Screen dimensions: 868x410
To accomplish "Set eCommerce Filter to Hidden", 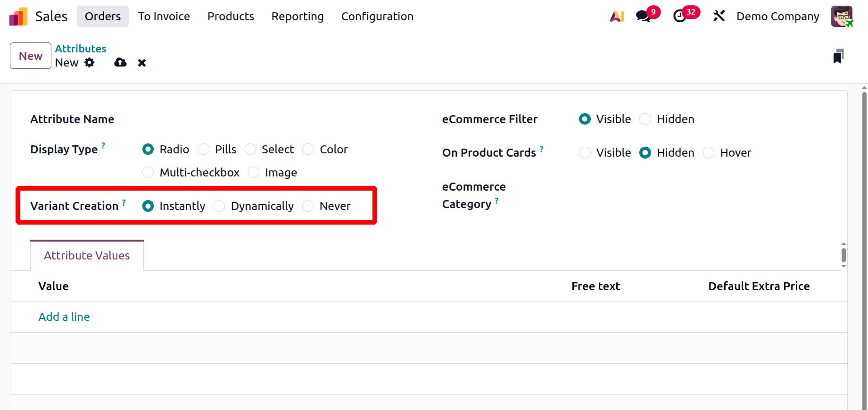I will pyautogui.click(x=645, y=119).
